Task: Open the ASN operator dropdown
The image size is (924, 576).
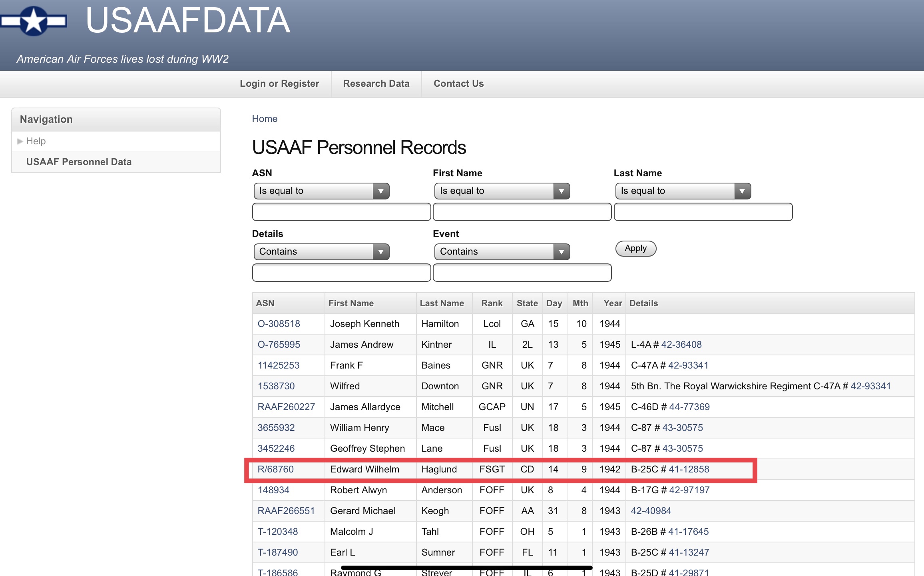Action: pos(321,191)
